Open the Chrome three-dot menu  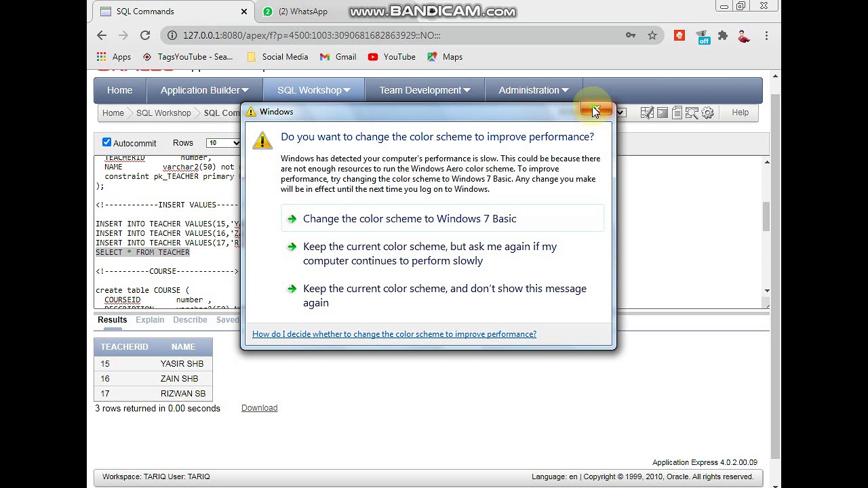click(x=766, y=35)
